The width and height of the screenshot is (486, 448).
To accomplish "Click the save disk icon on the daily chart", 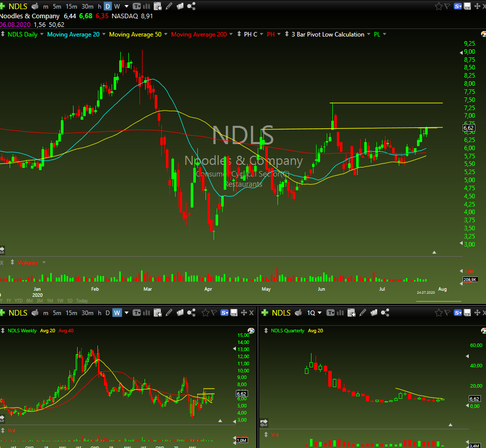I will [467, 6].
